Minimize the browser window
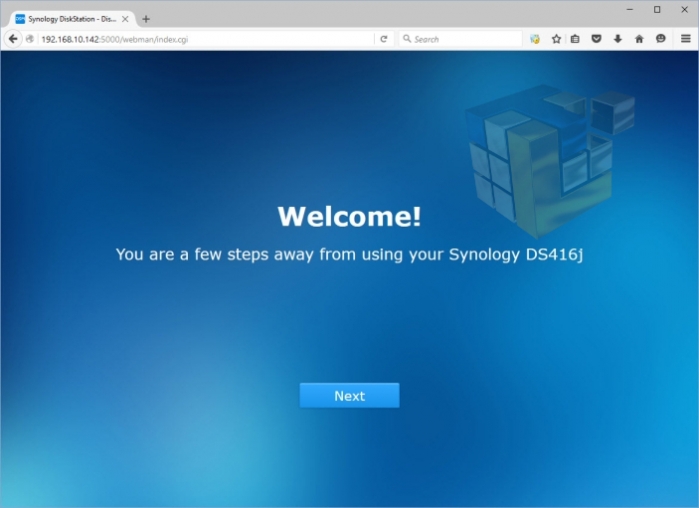The image size is (699, 508). [x=629, y=9]
